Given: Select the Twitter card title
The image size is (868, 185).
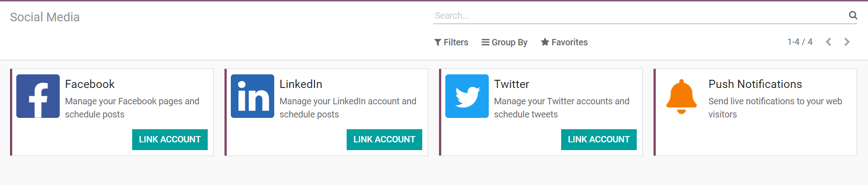Looking at the screenshot, I should click(x=511, y=84).
